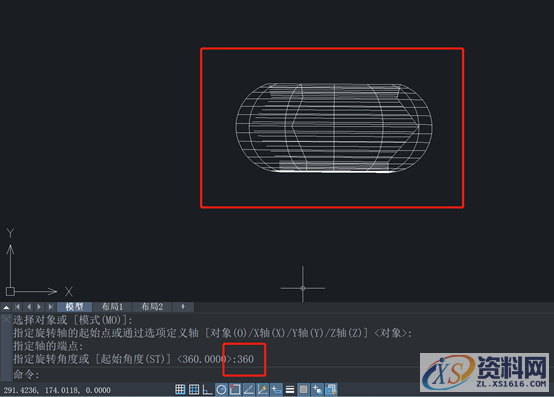Image resolution: width=554 pixels, height=397 pixels.
Task: Toggle object snap square icon
Action: click(235, 389)
